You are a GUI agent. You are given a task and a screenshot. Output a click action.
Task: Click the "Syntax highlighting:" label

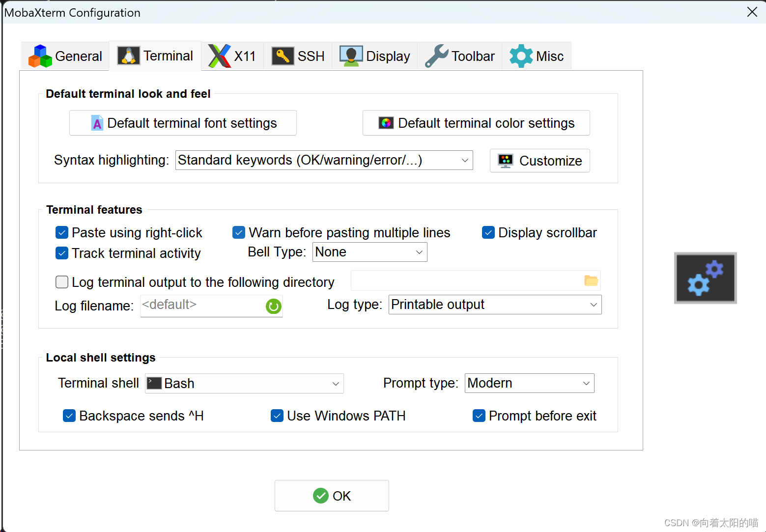point(112,160)
